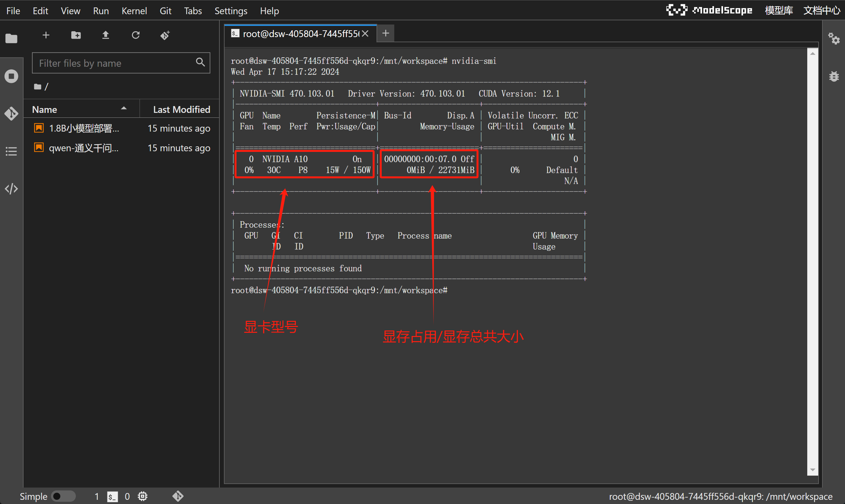The height and width of the screenshot is (504, 845).
Task: Open a new tab with plus button
Action: (x=385, y=33)
